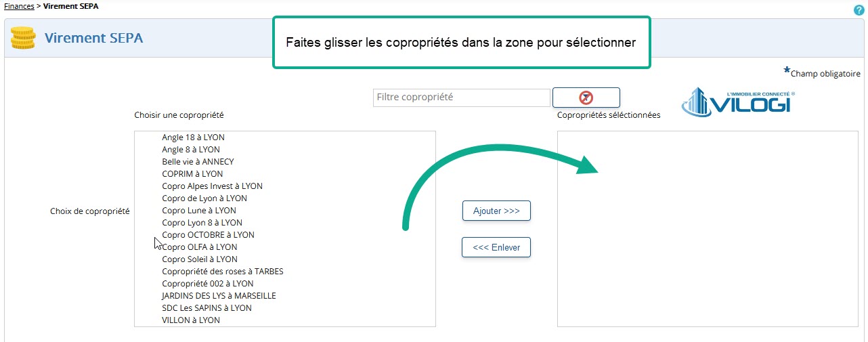Image resolution: width=868 pixels, height=342 pixels.
Task: Click the Vilogi logo
Action: [738, 101]
